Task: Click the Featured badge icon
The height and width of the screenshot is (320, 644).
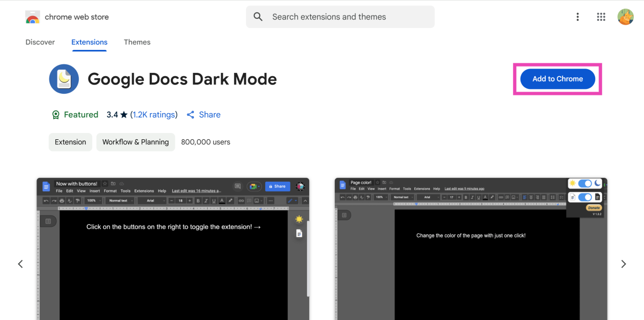Action: point(56,114)
